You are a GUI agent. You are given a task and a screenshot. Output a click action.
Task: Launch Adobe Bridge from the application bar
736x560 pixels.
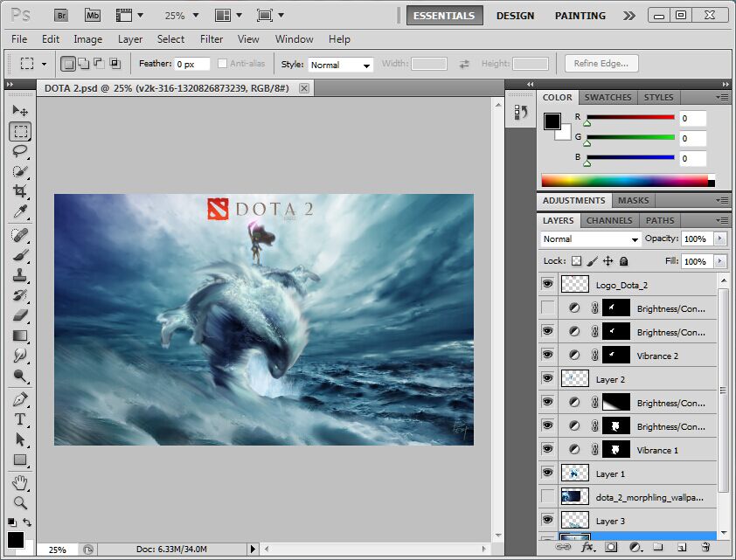pos(61,16)
